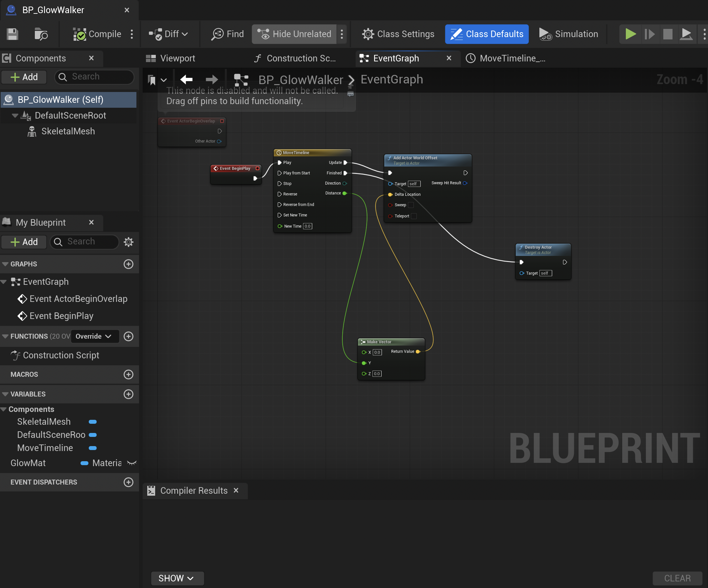Open the Functions Override dropdown
Screen dimensions: 708x588
click(94, 336)
